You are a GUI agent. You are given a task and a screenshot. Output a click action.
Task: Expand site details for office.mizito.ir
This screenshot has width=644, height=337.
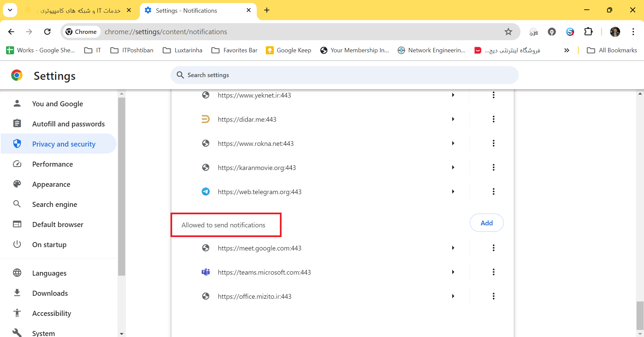pos(453,296)
